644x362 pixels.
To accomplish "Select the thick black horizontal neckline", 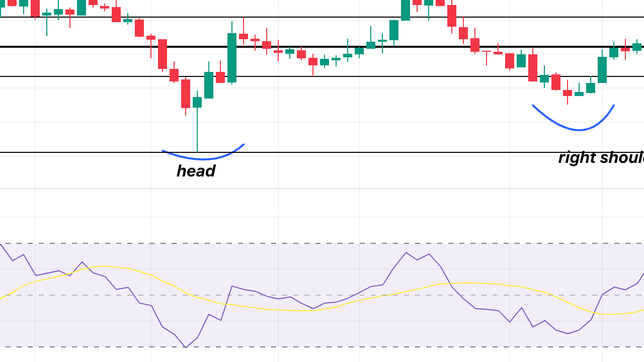I will tap(322, 47).
